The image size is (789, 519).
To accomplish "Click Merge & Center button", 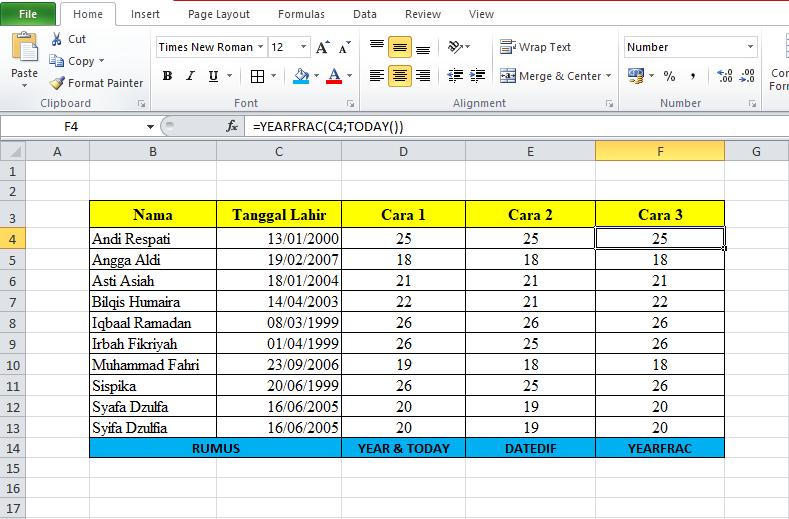I will pos(550,76).
